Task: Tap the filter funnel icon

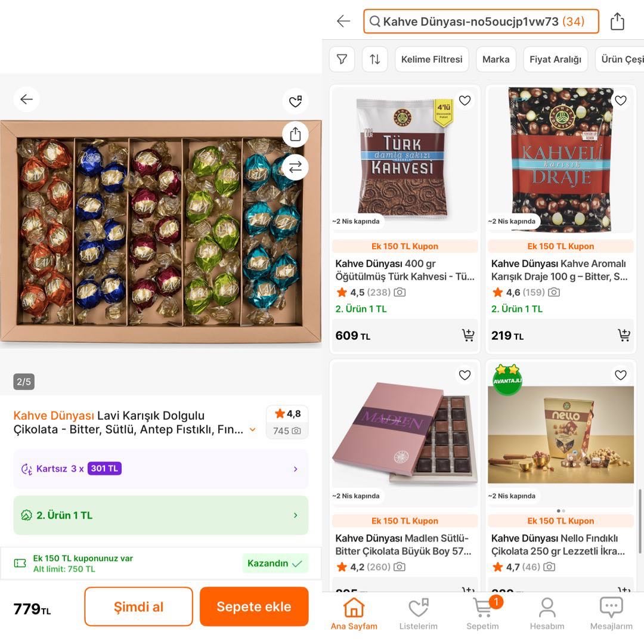Action: (x=342, y=60)
